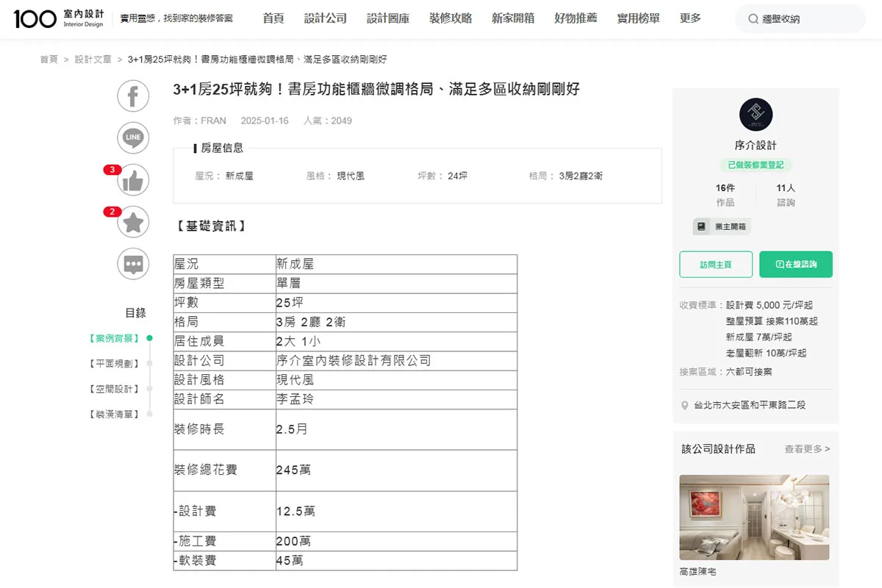Click the search magnifier icon
The image size is (882, 588).
pyautogui.click(x=753, y=19)
